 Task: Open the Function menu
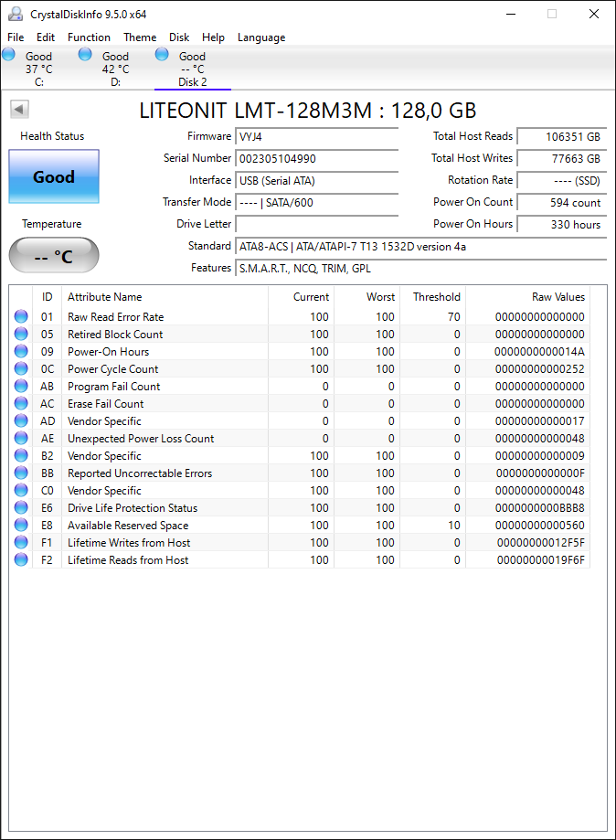tap(89, 37)
